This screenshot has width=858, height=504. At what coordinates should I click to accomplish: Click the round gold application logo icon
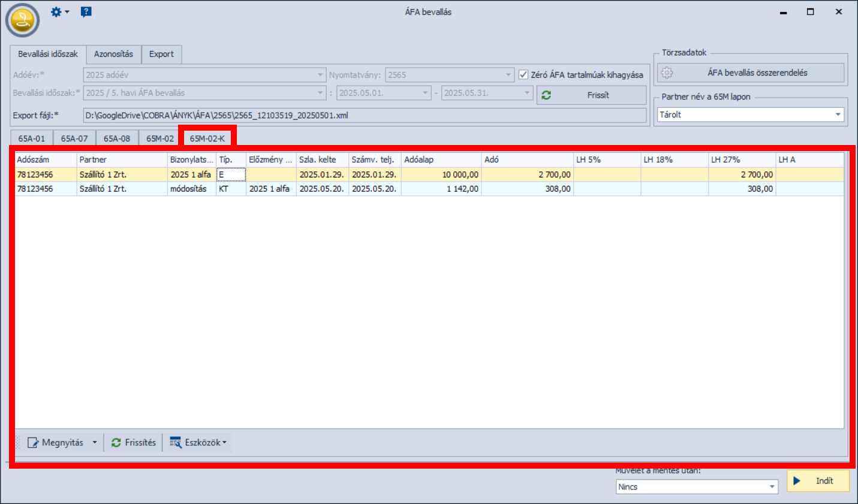pyautogui.click(x=23, y=20)
